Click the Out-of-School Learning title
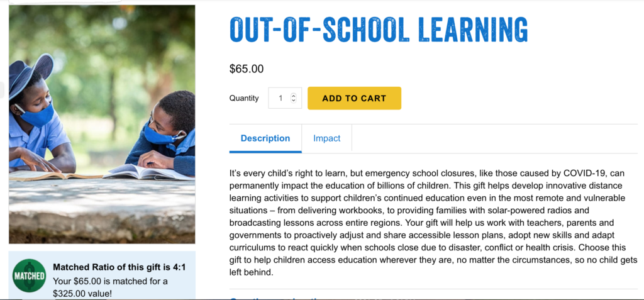Screen dimensions: 644x300 pyautogui.click(x=378, y=30)
